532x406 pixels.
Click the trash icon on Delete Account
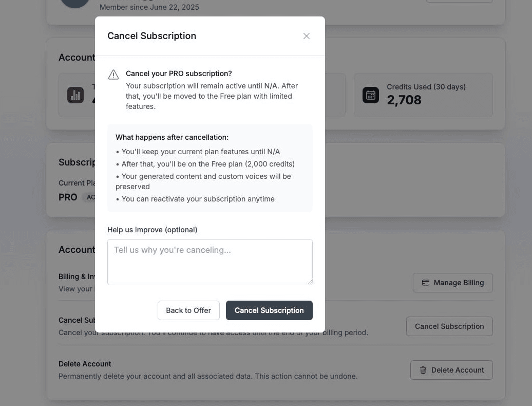423,370
